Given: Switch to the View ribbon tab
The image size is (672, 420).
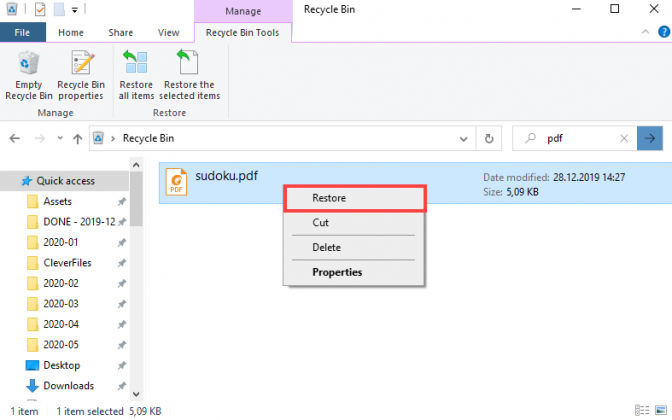Looking at the screenshot, I should pos(169,33).
